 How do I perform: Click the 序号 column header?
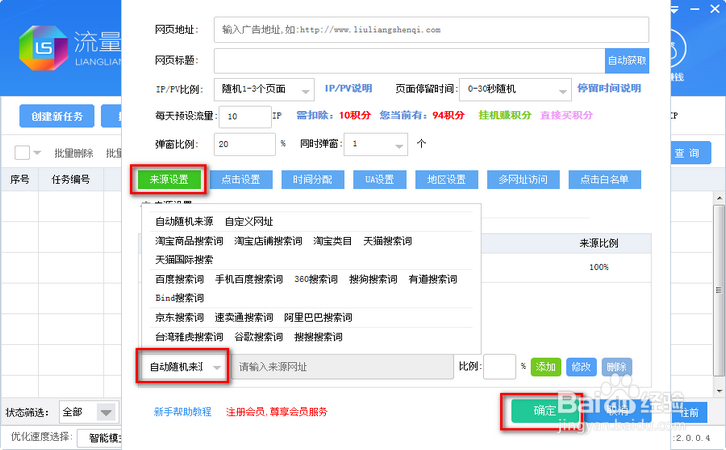click(20, 180)
